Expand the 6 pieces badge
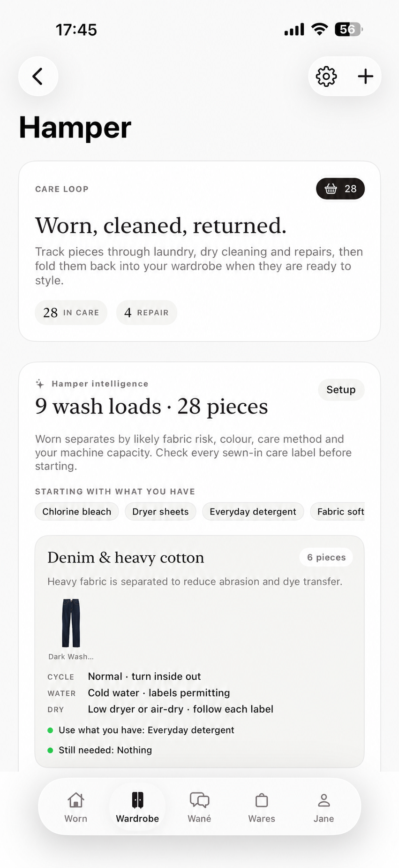 point(326,557)
